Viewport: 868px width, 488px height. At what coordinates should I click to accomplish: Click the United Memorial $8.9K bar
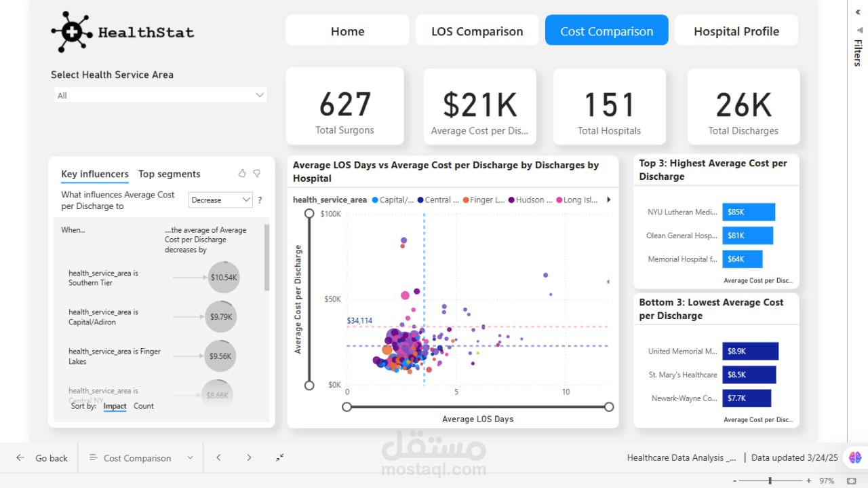pyautogui.click(x=750, y=352)
